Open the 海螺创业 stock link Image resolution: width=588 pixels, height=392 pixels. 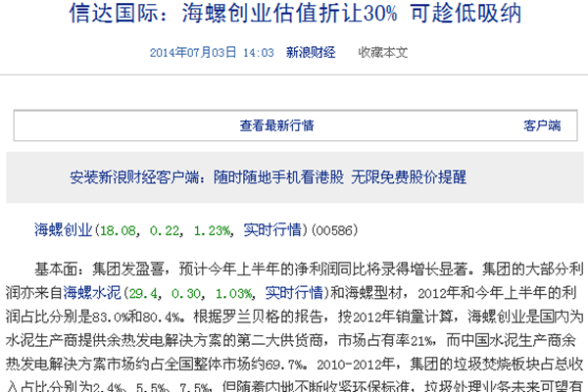click(64, 230)
